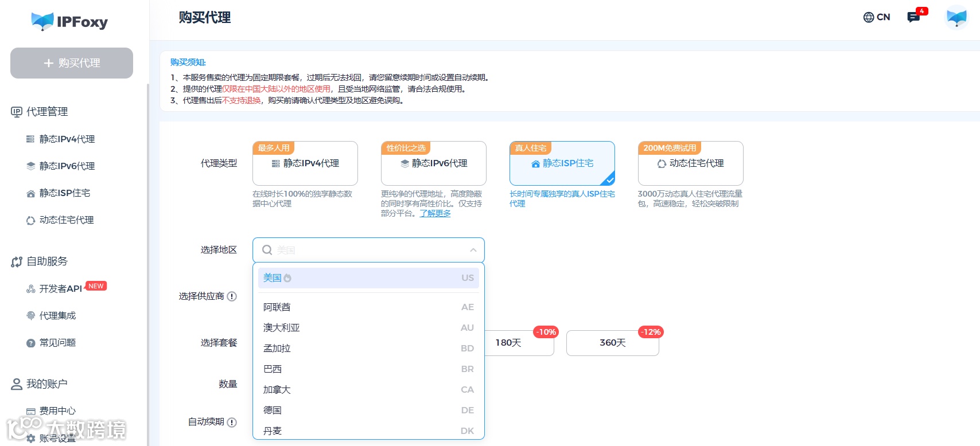This screenshot has height=446, width=980.
Task: Collapse the region dropdown with the chevron
Action: click(473, 250)
